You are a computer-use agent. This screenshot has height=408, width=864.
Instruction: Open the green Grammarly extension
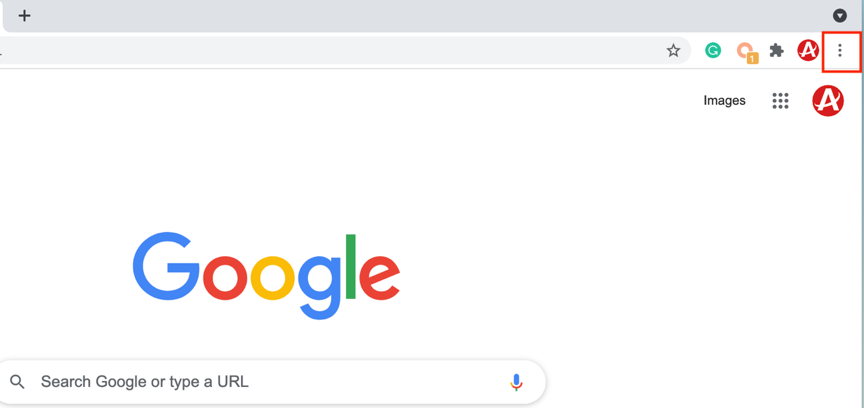coord(713,51)
